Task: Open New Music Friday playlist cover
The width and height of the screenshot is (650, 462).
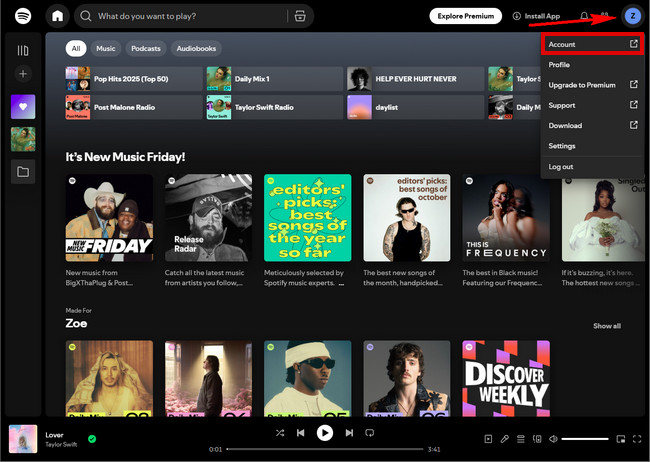Action: click(109, 218)
